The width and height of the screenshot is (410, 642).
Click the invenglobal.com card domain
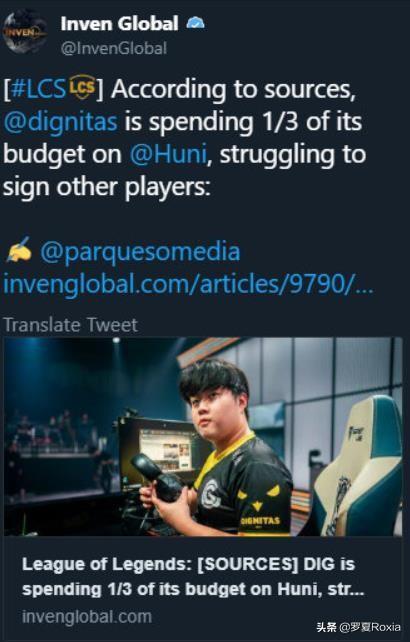[x=87, y=617]
